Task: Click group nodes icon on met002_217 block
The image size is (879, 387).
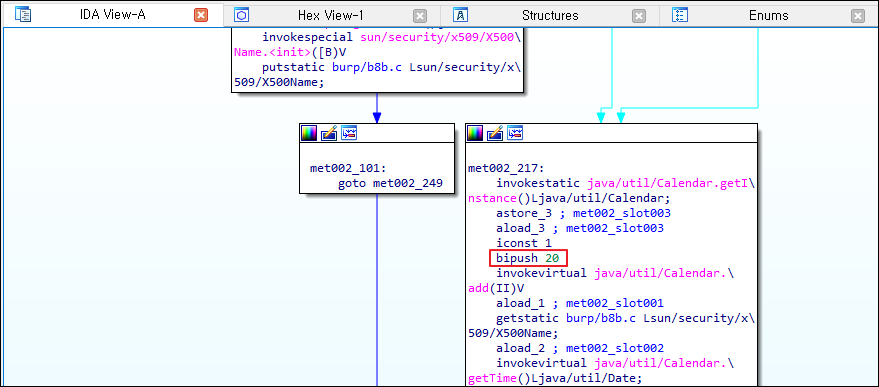Action: tap(515, 133)
